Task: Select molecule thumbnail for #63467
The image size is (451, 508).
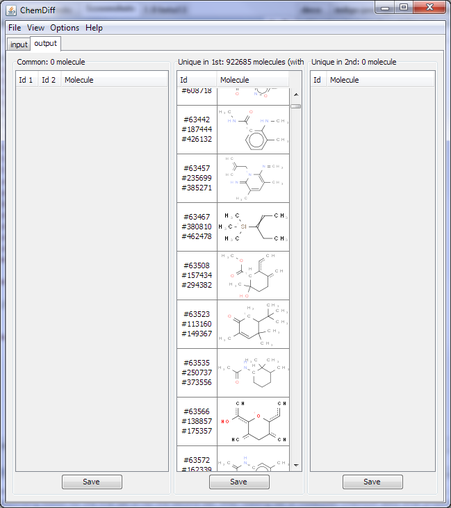Action: pyautogui.click(x=253, y=227)
